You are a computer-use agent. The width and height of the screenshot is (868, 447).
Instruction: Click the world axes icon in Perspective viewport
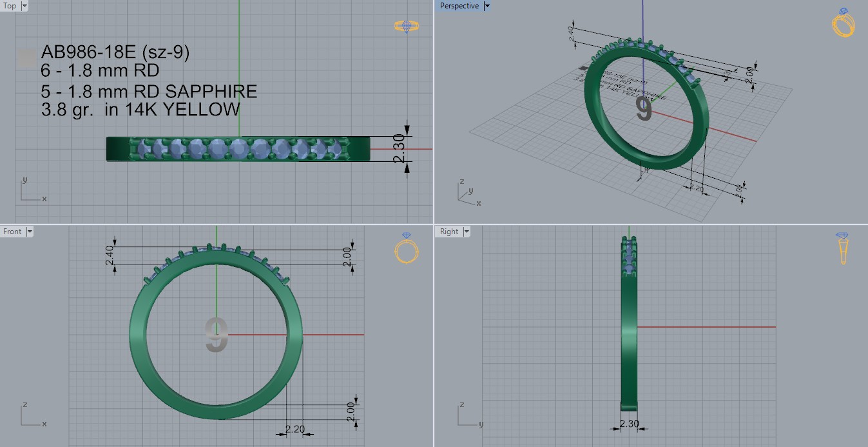point(468,193)
